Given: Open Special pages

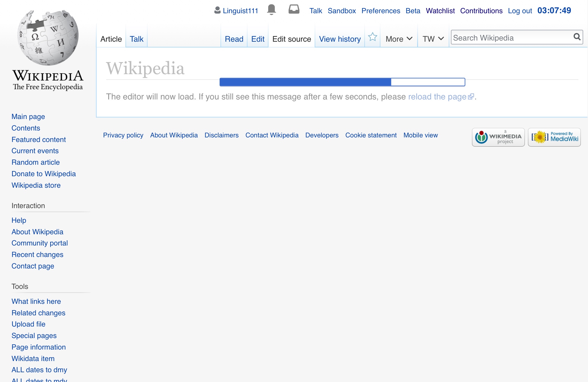Looking at the screenshot, I should pos(34,335).
